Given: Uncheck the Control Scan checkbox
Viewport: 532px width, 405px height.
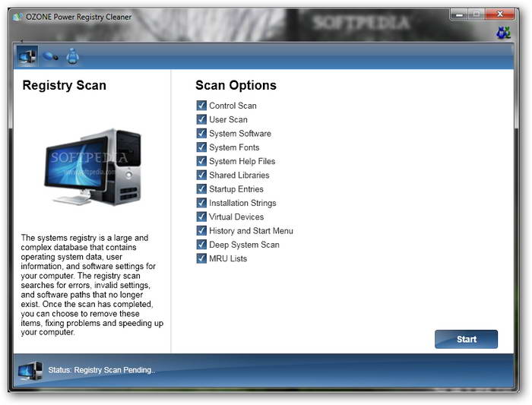Looking at the screenshot, I should [x=201, y=106].
